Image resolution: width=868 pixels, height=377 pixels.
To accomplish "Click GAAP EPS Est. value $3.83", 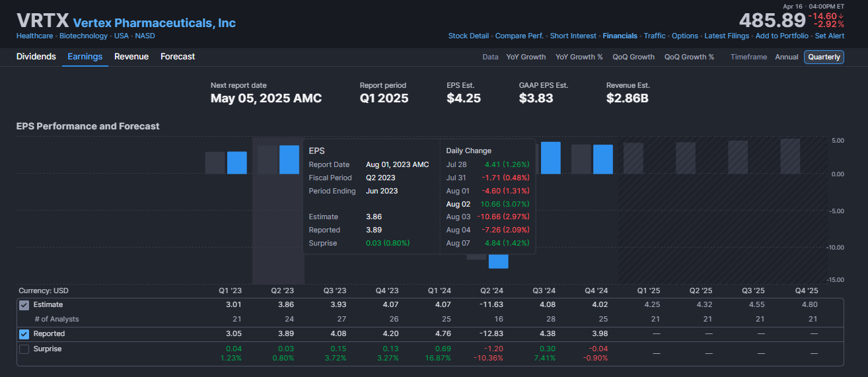I will tap(536, 98).
